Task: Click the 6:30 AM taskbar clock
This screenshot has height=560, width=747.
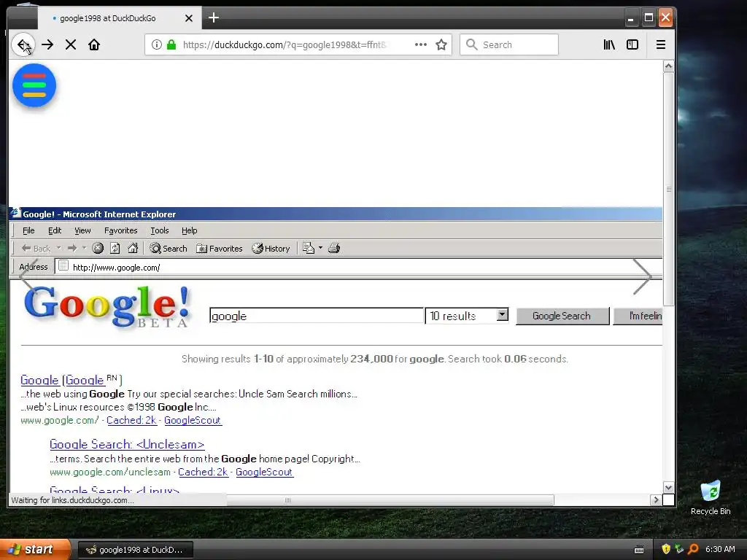Action: 720,549
